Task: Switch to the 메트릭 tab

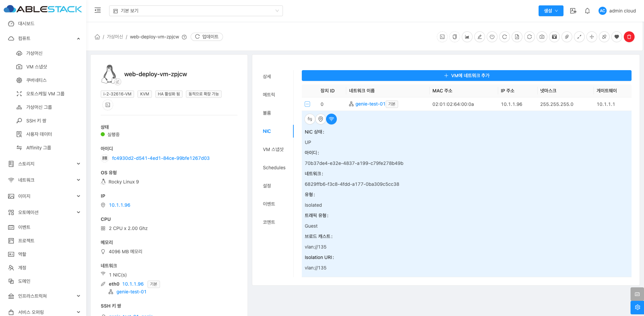Action: 269,95
